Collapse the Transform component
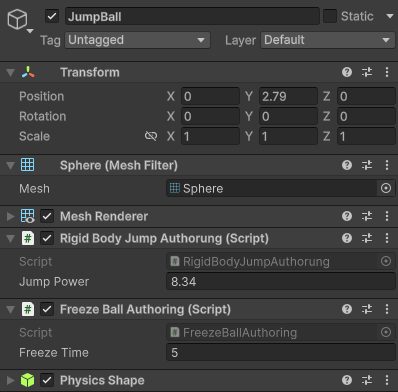Viewport: 398px width, 392px height. [x=10, y=72]
